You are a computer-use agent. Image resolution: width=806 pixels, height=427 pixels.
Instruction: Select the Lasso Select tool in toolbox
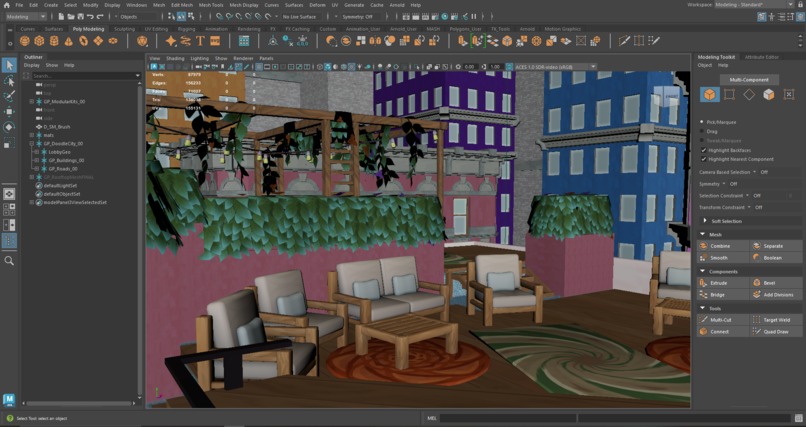[9, 81]
